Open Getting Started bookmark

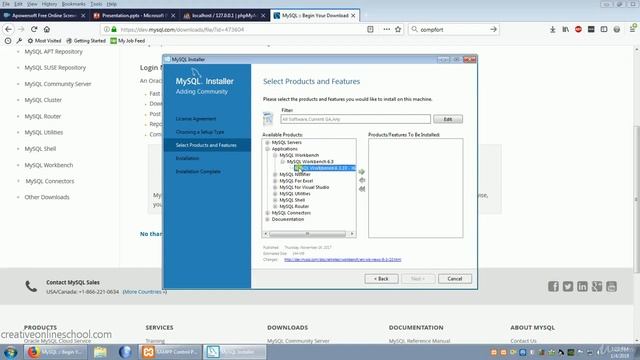coord(86,41)
